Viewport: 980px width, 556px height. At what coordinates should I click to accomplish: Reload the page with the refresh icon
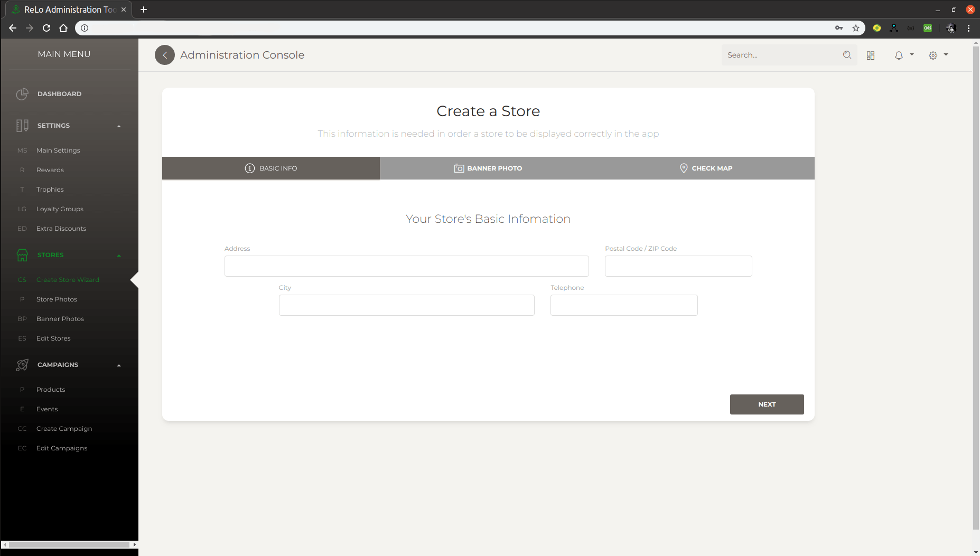point(46,28)
